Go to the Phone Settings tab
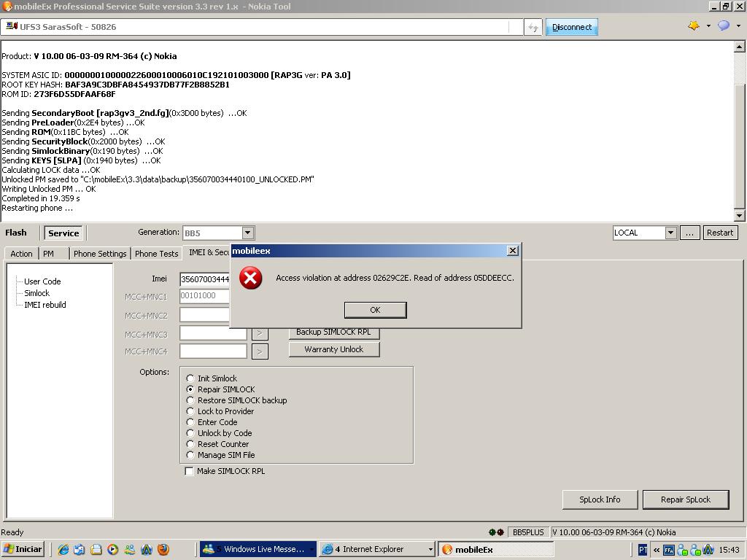Viewport: 747px width, 560px height. [x=100, y=254]
